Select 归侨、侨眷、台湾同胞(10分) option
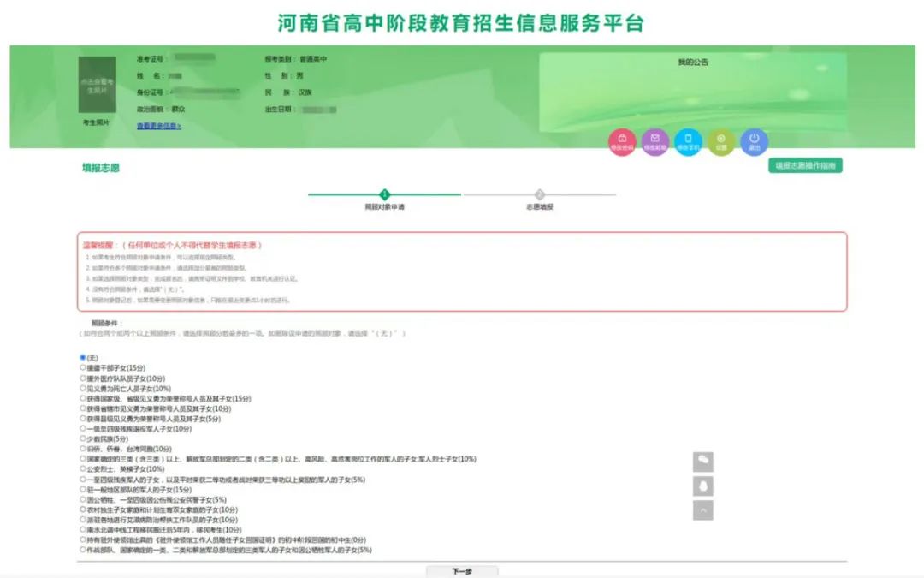 (x=83, y=448)
